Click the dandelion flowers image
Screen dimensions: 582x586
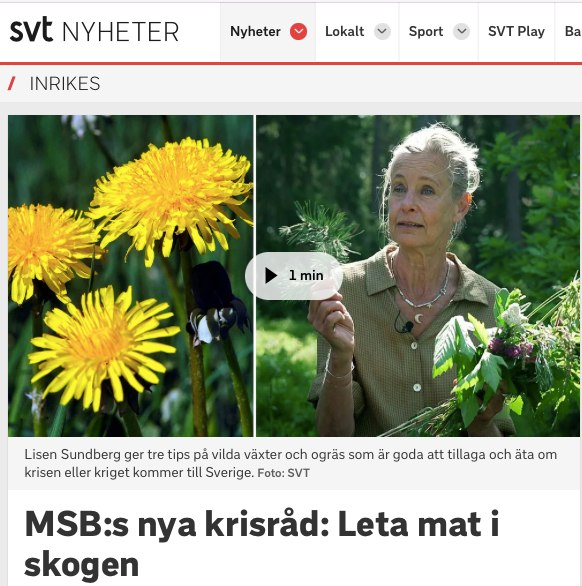130,276
